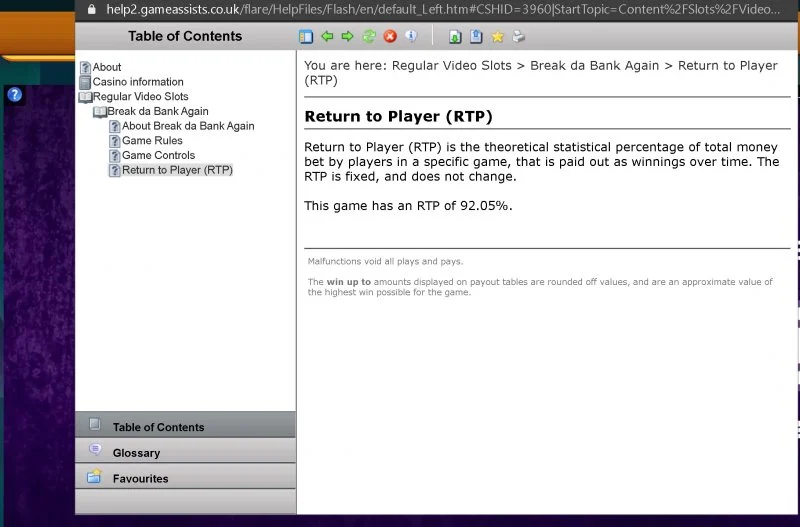
Task: Collapse Regular Video Slots book icon
Action: coord(85,96)
